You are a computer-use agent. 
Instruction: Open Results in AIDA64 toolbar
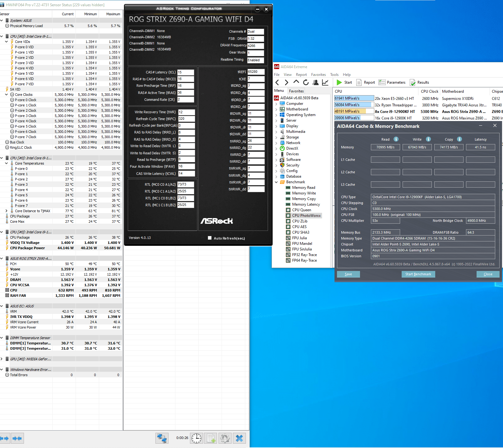[x=419, y=82]
